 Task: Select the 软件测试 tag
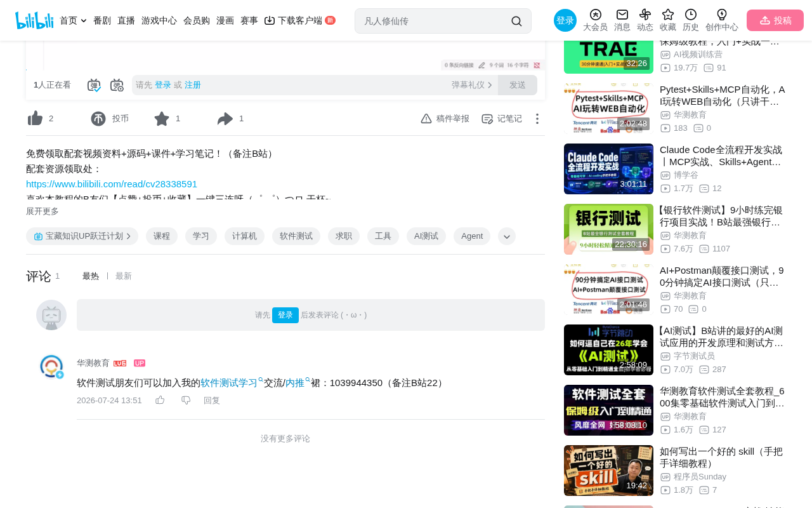pos(296,236)
